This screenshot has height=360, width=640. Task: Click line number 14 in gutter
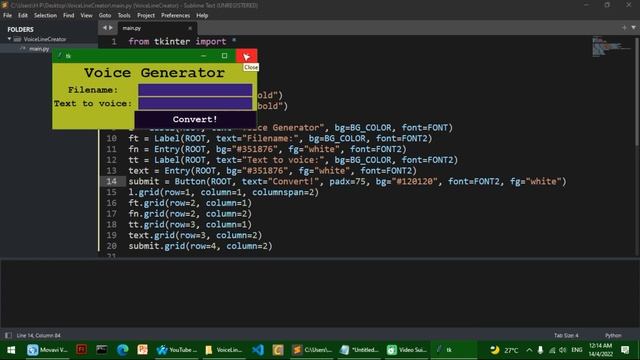pos(111,181)
